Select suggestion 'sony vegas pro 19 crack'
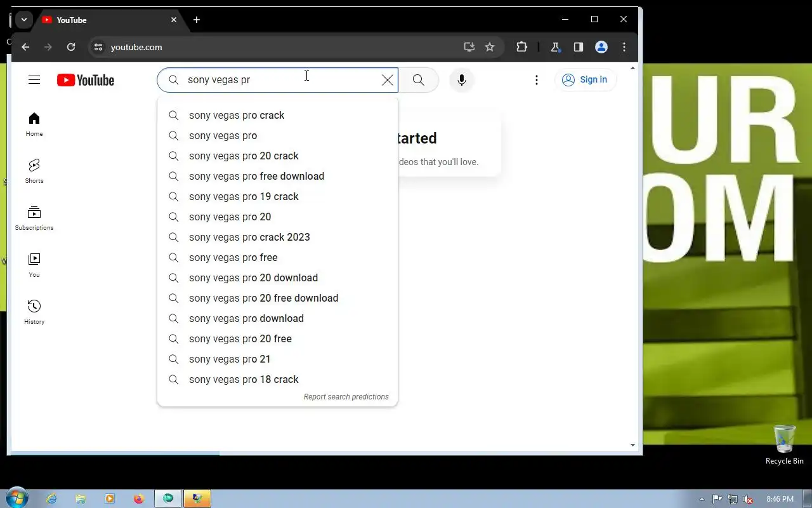Screen dimensions: 812x508 [x=277, y=196]
